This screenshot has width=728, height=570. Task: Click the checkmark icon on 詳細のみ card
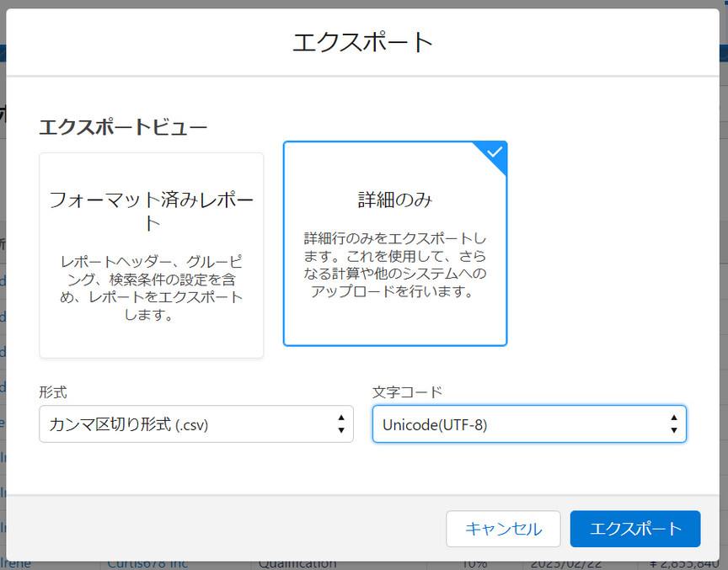pos(495,152)
